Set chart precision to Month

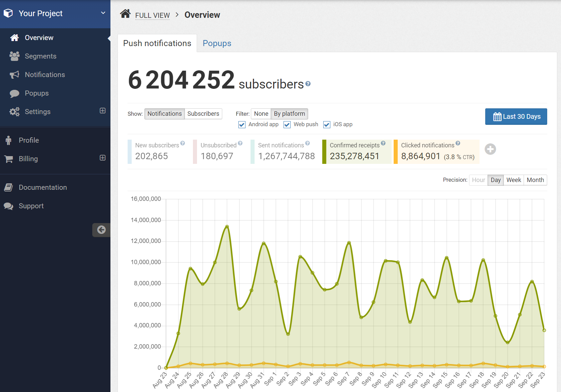coord(535,180)
